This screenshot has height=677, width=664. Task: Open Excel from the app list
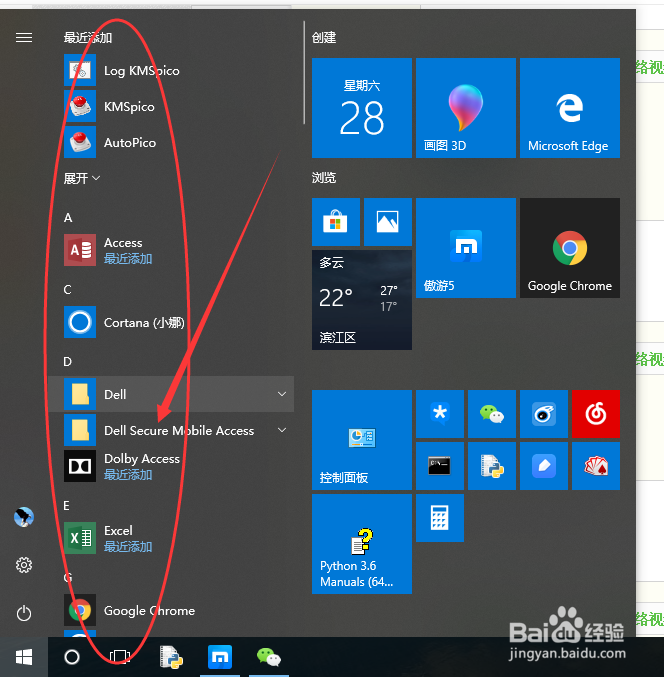(171, 538)
